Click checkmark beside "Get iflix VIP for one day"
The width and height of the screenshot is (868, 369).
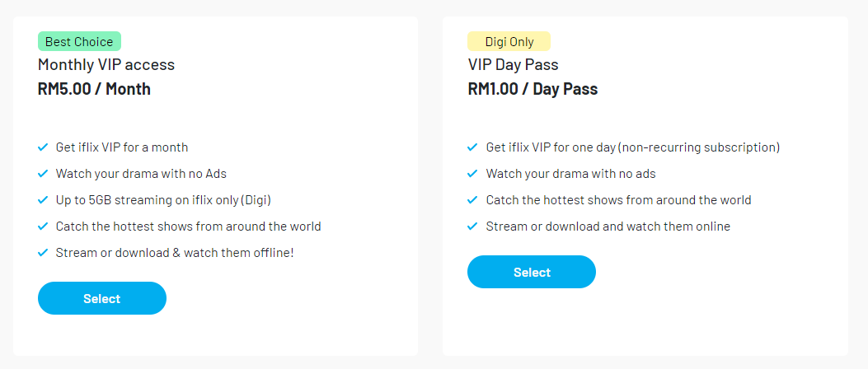click(472, 147)
